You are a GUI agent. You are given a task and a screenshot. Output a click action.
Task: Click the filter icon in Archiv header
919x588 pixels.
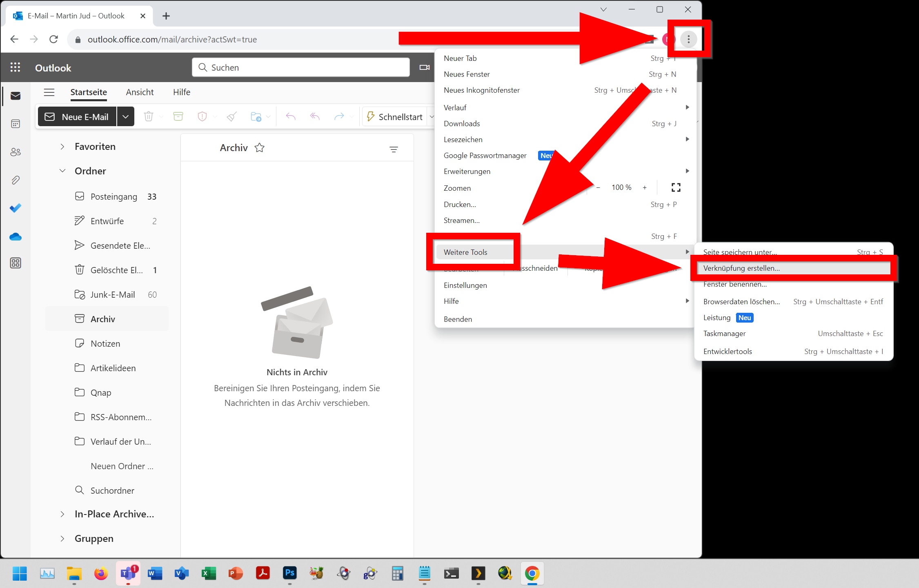[394, 149]
